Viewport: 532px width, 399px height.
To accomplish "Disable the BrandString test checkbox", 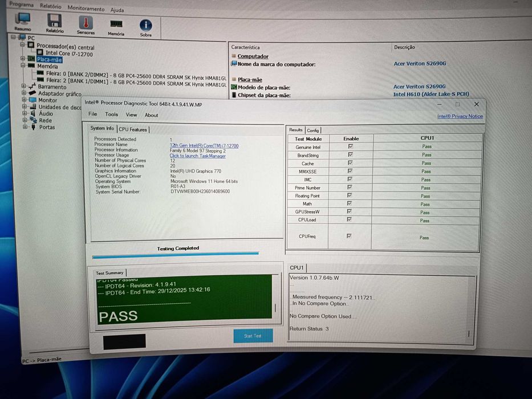I will point(350,154).
